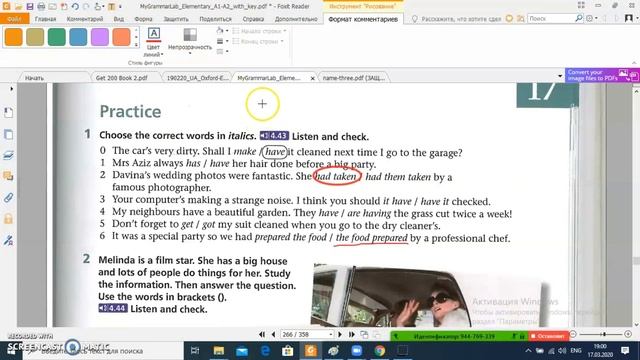
Task: Pick the purple shape style swatch
Action: 100,37
